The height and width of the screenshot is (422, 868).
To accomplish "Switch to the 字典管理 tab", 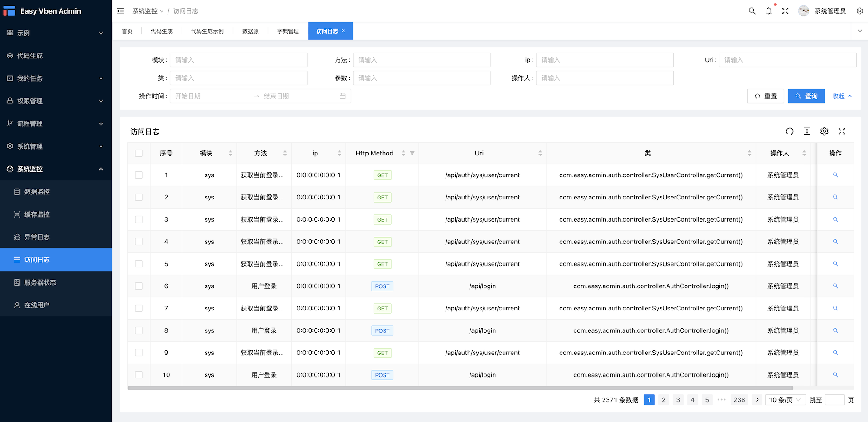I will [288, 31].
